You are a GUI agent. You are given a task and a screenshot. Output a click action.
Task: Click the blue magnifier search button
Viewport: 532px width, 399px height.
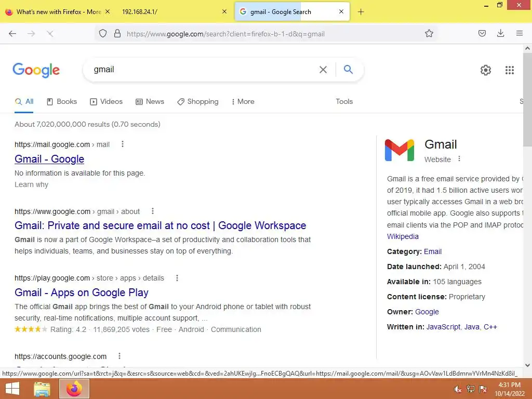tap(348, 69)
